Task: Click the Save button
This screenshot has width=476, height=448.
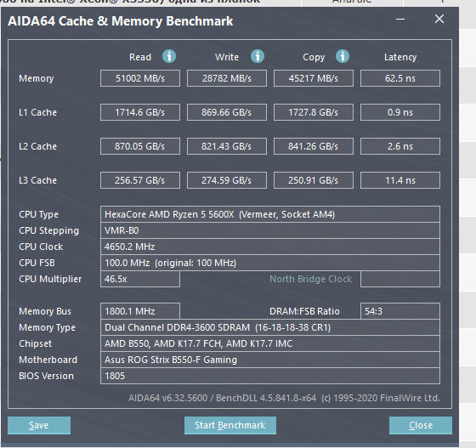Action: [x=39, y=425]
